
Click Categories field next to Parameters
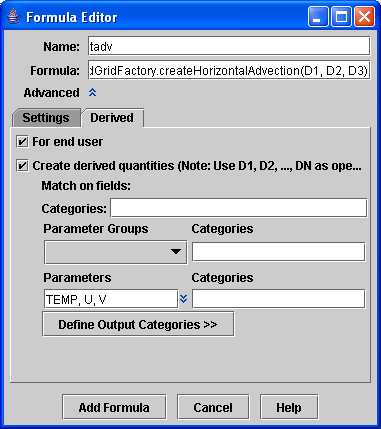(x=279, y=299)
